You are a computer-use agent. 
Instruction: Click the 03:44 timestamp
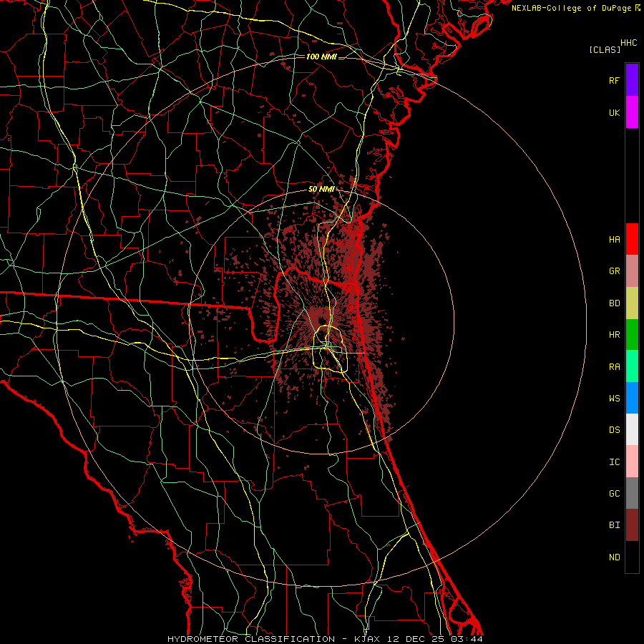[x=469, y=639]
